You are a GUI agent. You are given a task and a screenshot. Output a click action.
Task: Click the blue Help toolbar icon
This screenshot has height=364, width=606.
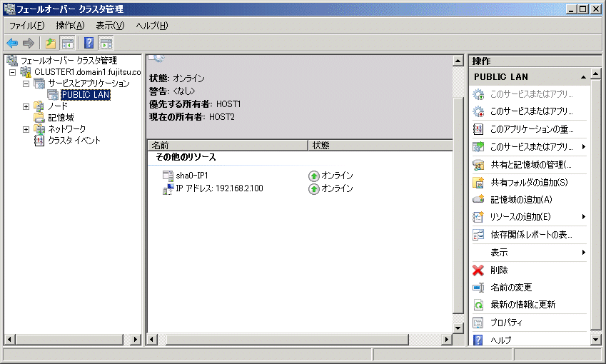point(89,43)
